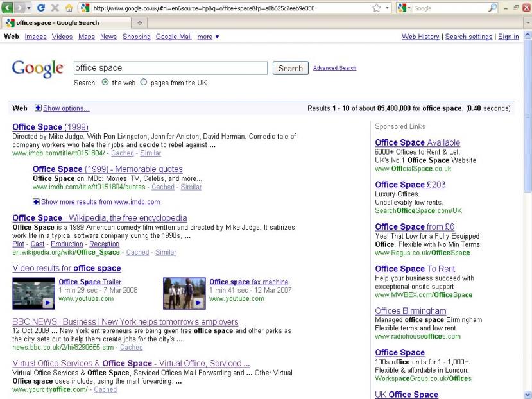Open a new tab with plus button
Image resolution: width=532 pixels, height=399 pixels.
point(139,22)
